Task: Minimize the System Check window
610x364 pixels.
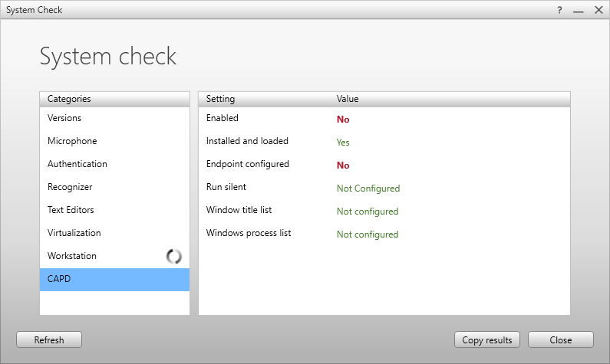Action: tap(579, 10)
